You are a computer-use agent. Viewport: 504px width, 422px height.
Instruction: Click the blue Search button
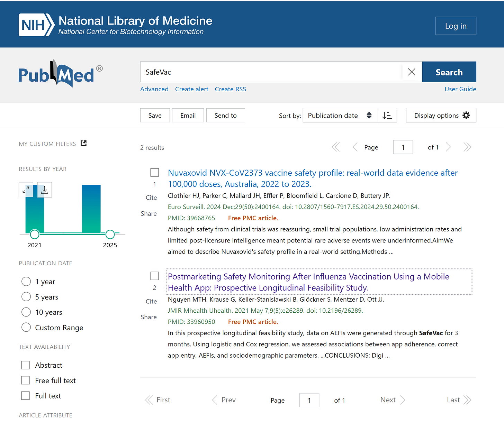pos(449,72)
